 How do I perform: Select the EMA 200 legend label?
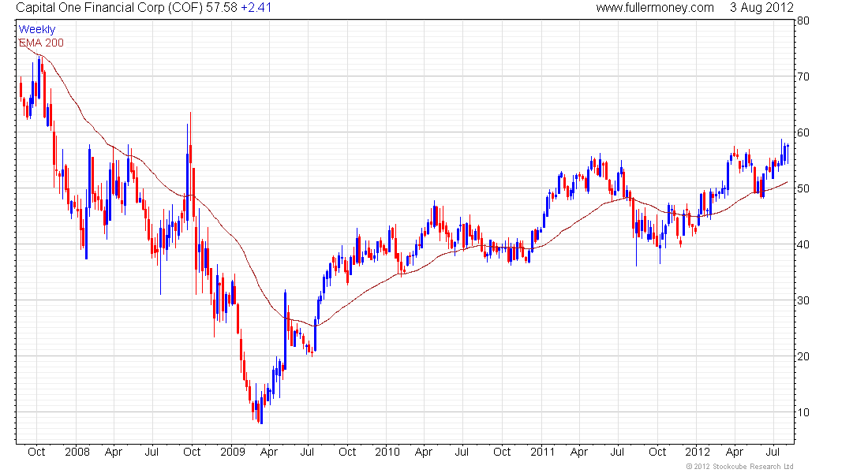(42, 43)
